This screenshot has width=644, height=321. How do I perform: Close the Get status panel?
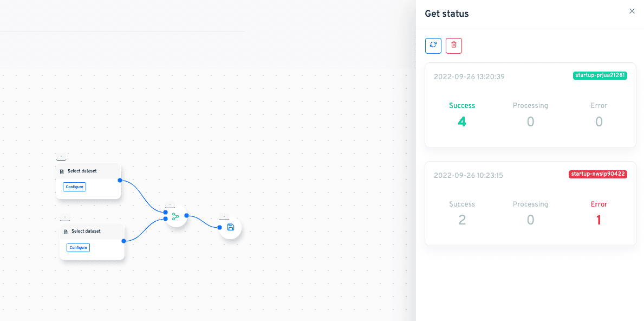pos(632,11)
